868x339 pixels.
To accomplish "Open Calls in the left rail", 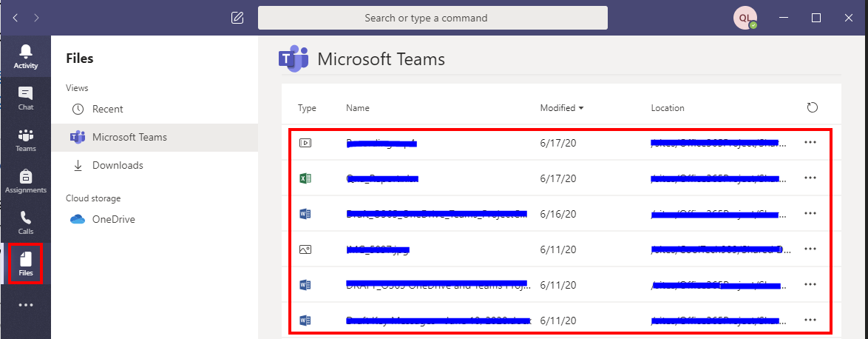I will (x=25, y=222).
